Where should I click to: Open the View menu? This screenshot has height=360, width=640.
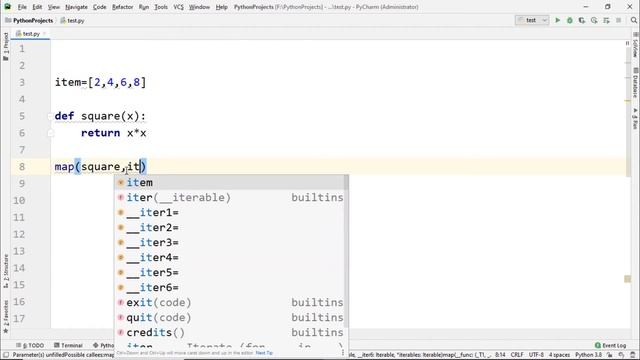pos(53,7)
